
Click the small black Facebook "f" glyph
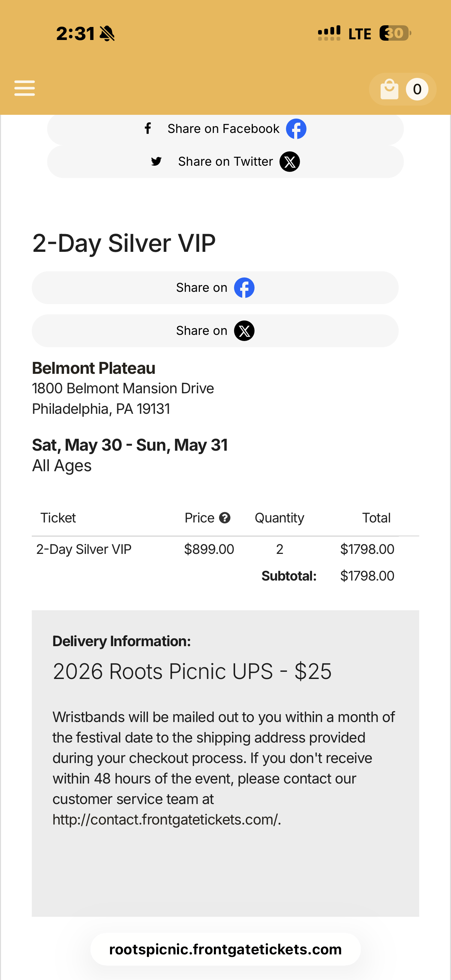click(148, 128)
